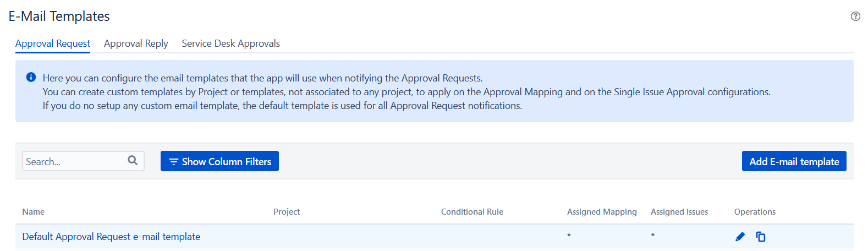This screenshot has width=868, height=251.
Task: Edit the default template with pencil icon
Action: (x=740, y=237)
